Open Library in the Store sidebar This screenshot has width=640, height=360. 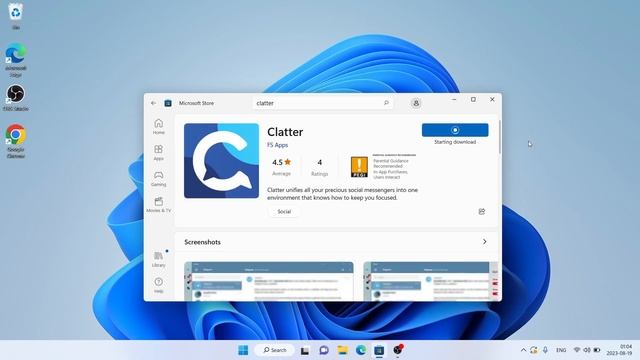[159, 259]
